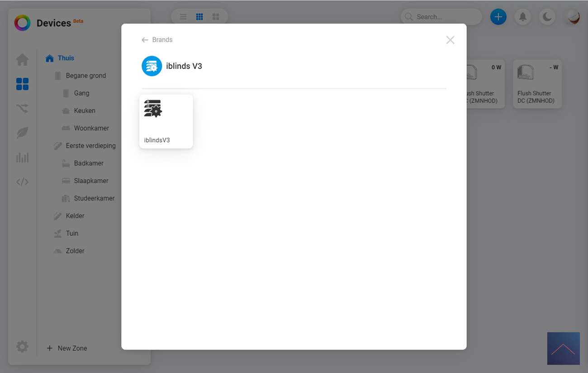Toggle dark mode moon icon
Image resolution: width=588 pixels, height=373 pixels.
coord(547,17)
